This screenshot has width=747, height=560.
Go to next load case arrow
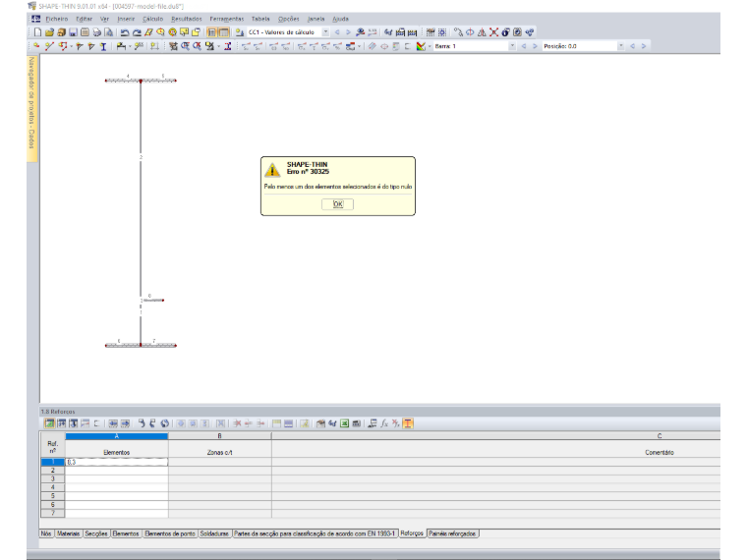[x=348, y=32]
